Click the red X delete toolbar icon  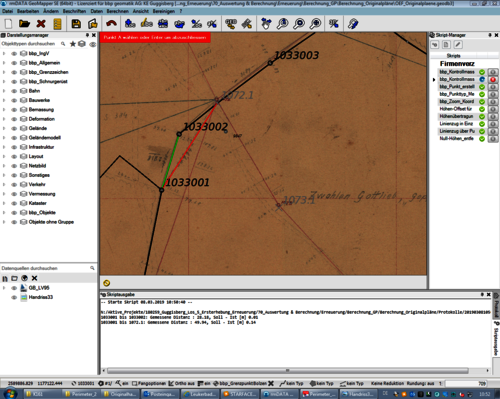point(41,24)
